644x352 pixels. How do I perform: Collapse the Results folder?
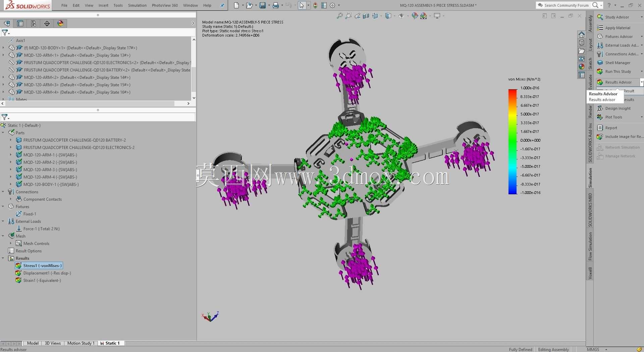point(3,258)
